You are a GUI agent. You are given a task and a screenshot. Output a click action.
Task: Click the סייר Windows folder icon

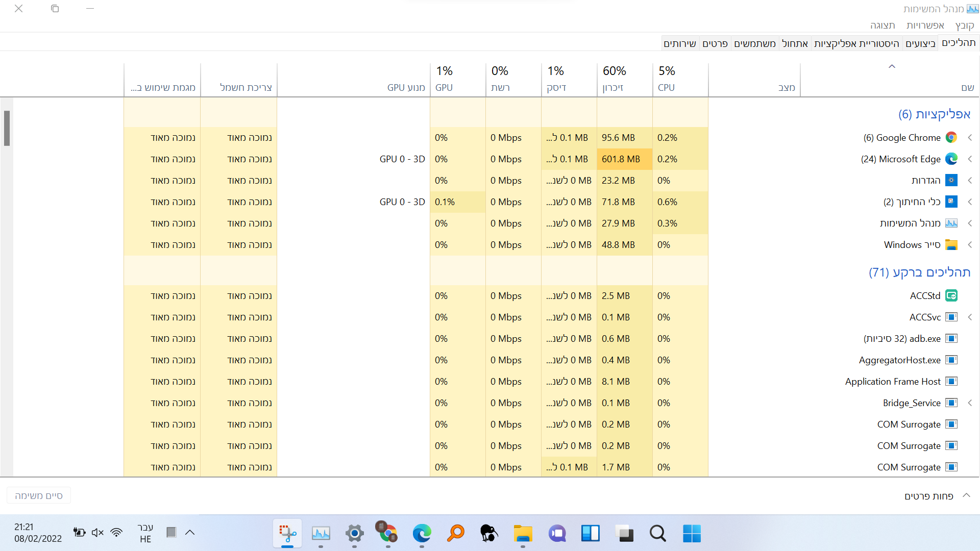[951, 245]
